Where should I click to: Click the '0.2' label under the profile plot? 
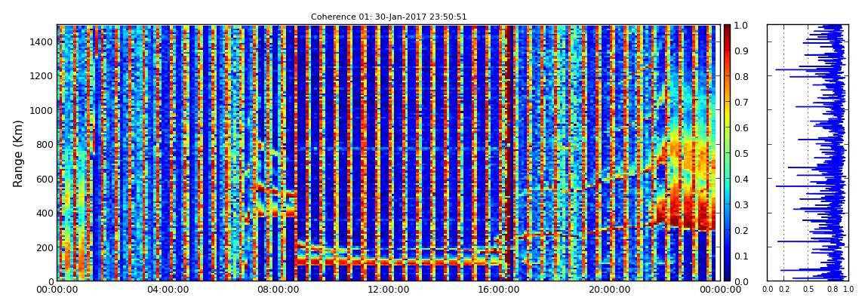784,290
